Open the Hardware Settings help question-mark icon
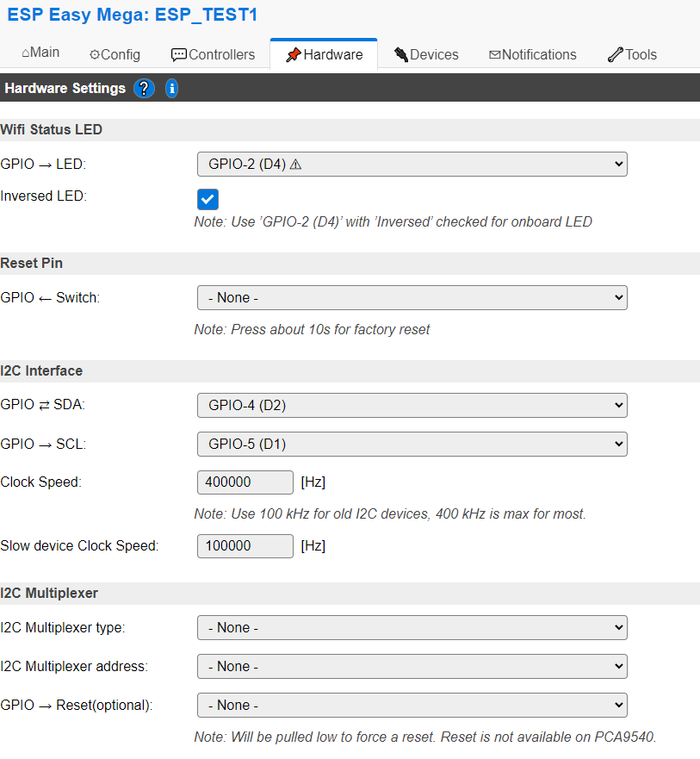This screenshot has height=759, width=700. pos(144,88)
